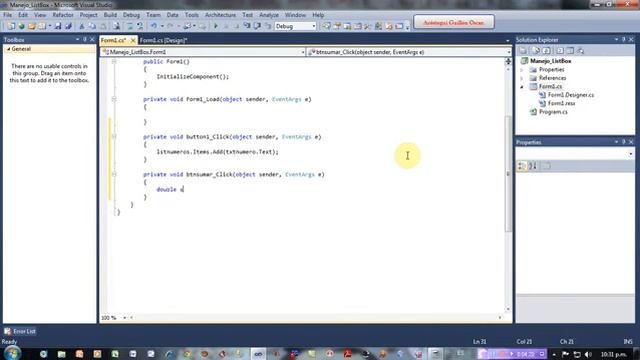The width and height of the screenshot is (640, 360).
Task: Open the Window menu
Action: tap(295, 15)
